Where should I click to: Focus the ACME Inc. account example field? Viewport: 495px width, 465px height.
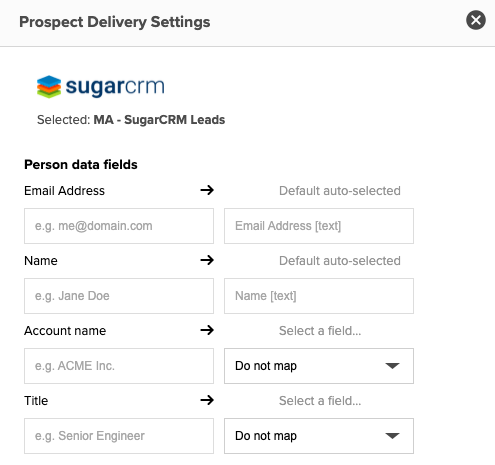[x=119, y=366]
